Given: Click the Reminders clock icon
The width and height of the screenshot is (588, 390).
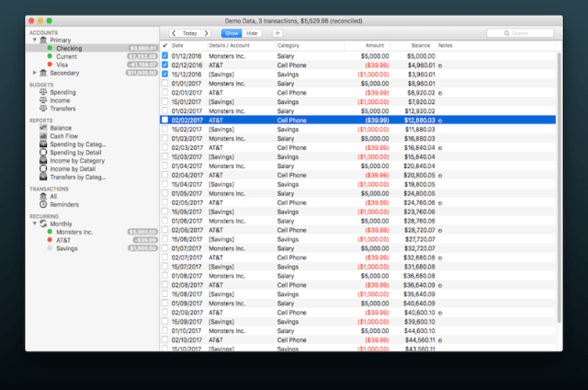Looking at the screenshot, I should pos(43,204).
